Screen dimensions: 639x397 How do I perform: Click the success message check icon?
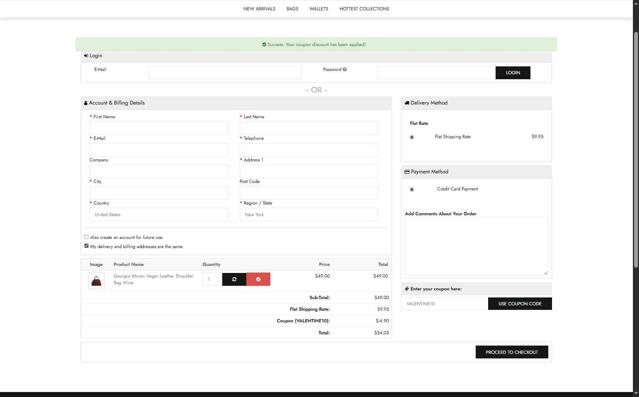264,44
